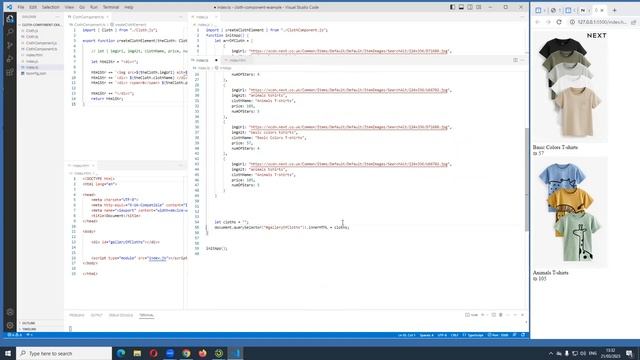
Task: Toggle bottom panel layout icon
Action: pos(461,7)
